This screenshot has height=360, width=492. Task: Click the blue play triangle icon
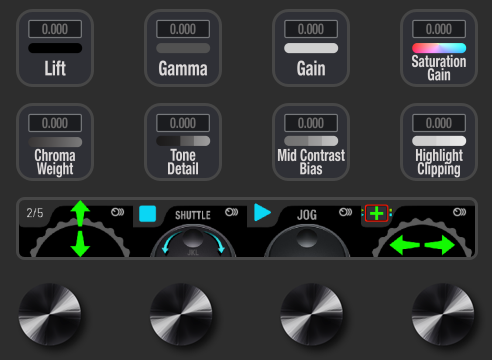262,213
